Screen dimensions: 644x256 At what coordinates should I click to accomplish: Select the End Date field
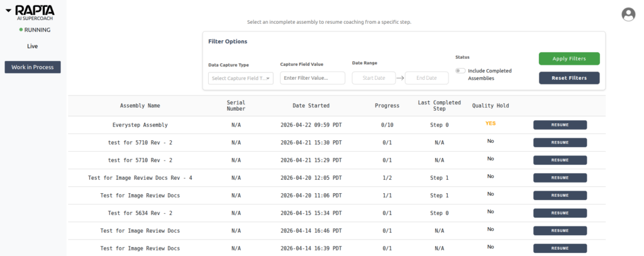click(x=426, y=78)
